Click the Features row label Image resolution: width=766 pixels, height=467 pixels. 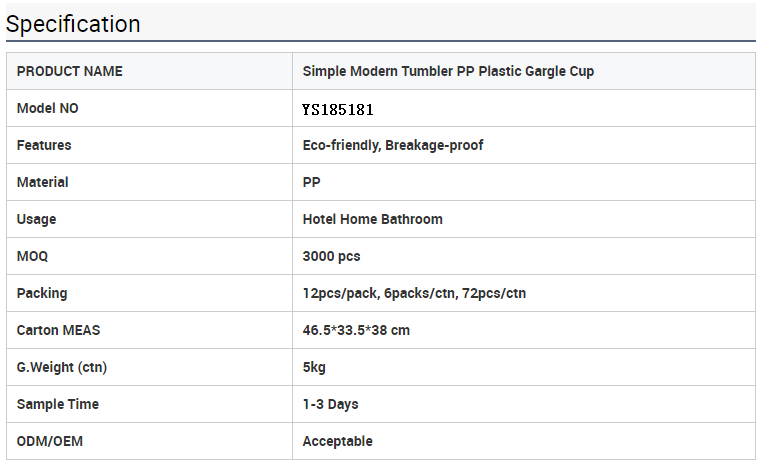[44, 146]
